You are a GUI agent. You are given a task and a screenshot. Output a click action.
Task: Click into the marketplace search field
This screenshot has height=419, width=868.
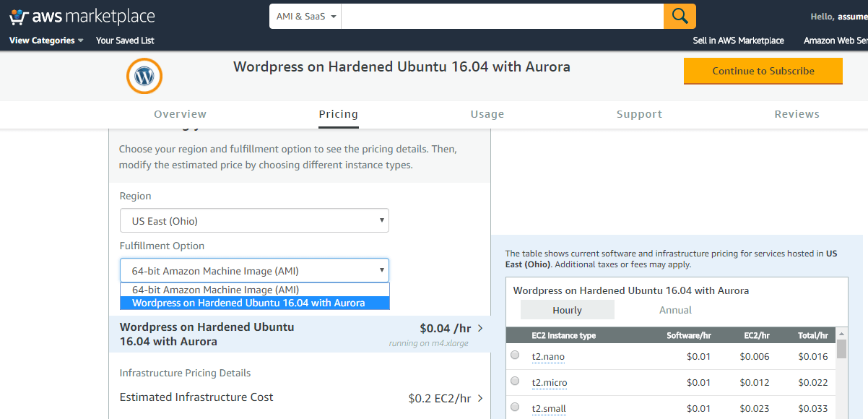pos(502,16)
